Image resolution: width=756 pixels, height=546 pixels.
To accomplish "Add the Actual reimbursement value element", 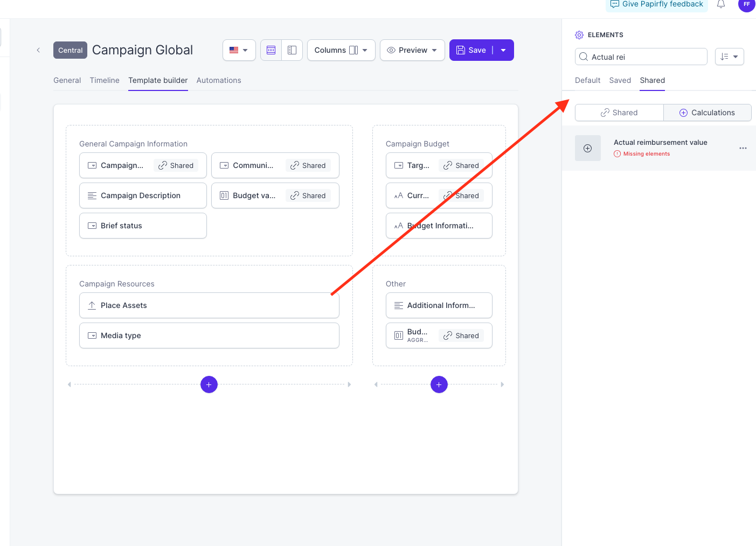I will tap(588, 148).
